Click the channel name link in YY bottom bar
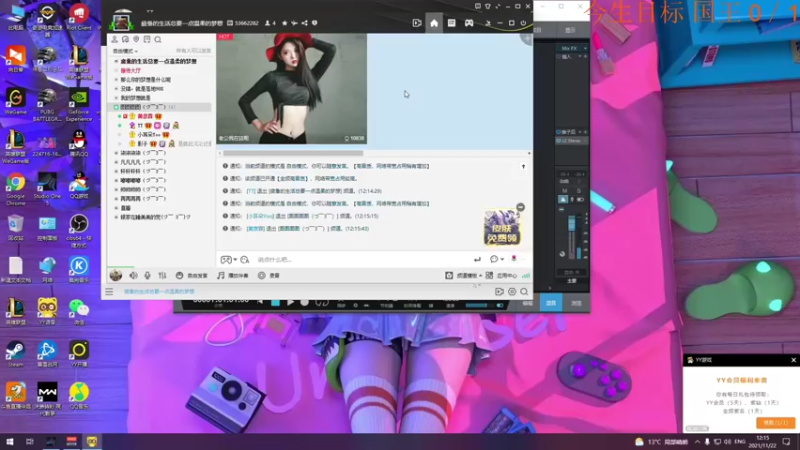Image resolution: width=800 pixels, height=450 pixels. [x=159, y=292]
